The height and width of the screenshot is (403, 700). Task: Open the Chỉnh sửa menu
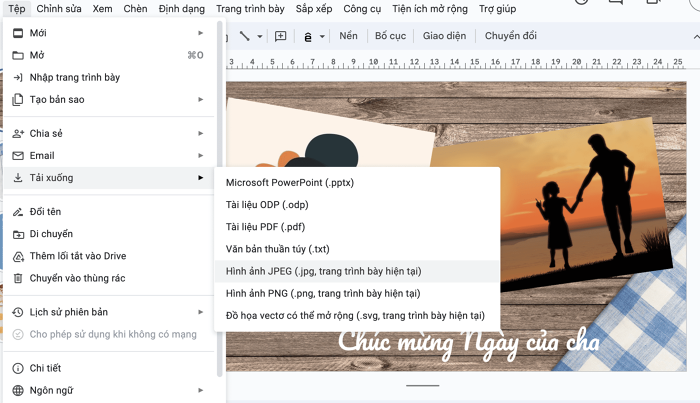click(59, 8)
